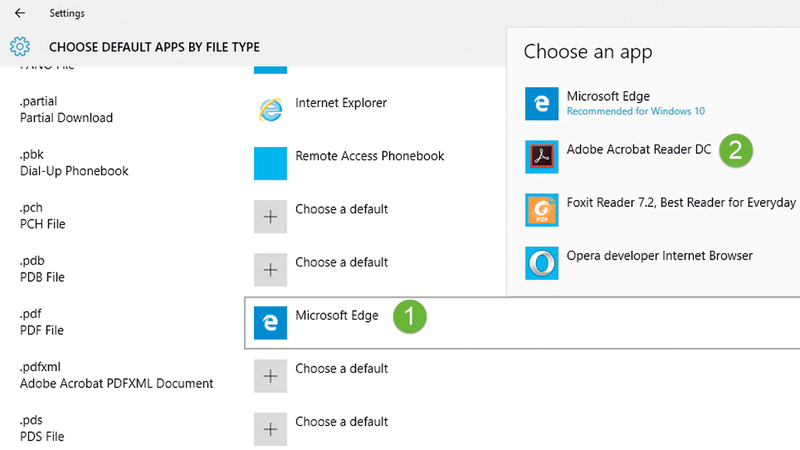Click the Internet Explorer icon for .partial

270,110
